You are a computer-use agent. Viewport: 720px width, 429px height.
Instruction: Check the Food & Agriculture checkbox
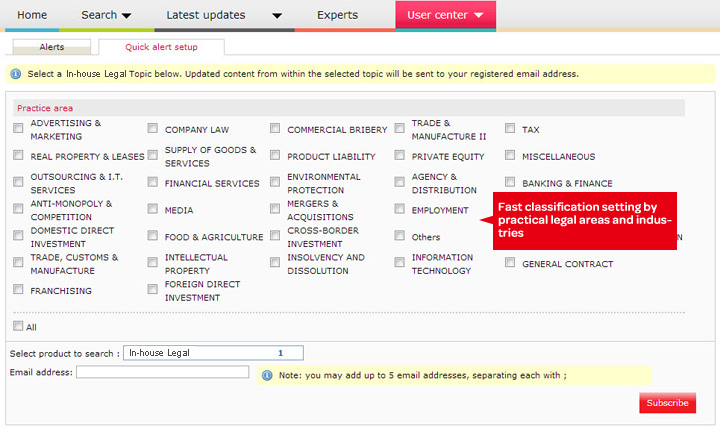click(152, 235)
